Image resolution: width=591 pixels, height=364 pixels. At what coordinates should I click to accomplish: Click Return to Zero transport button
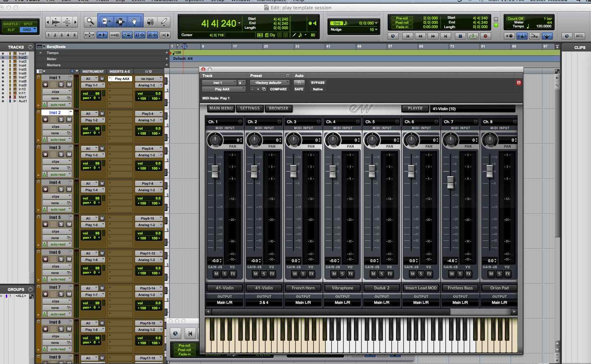(x=408, y=36)
